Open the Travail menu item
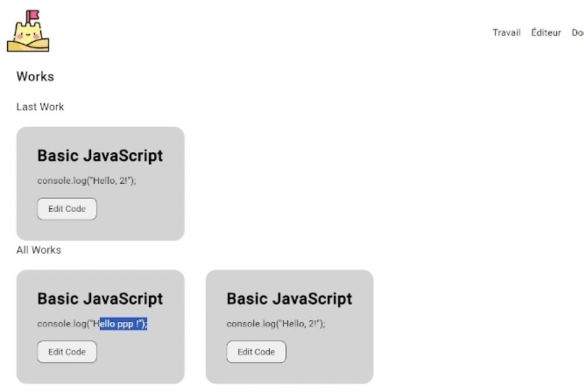 pos(507,33)
